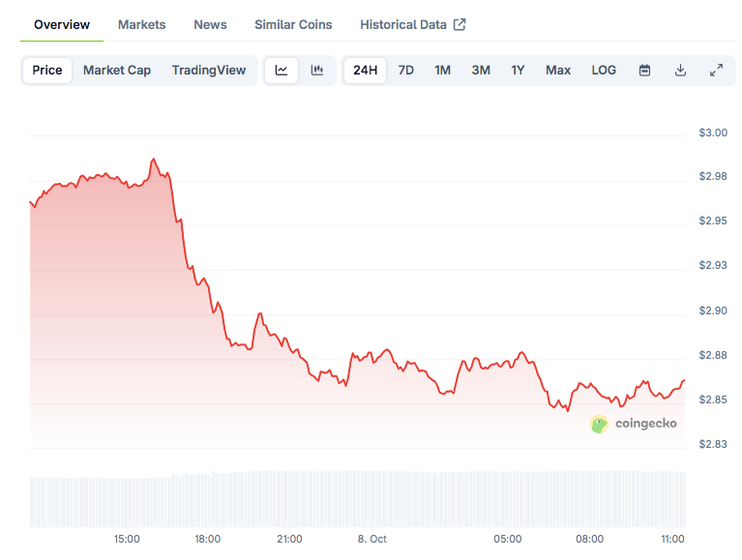Click the price peak on the chart line

(154, 159)
